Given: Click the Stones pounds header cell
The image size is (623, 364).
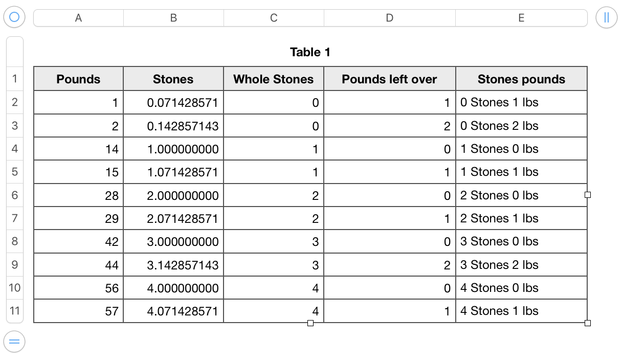Looking at the screenshot, I should tap(521, 79).
